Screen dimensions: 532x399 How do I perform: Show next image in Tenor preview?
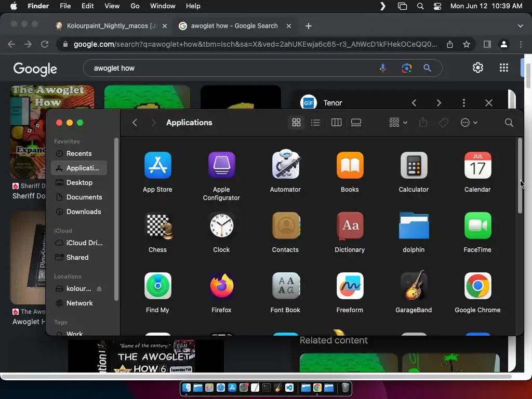(x=439, y=103)
